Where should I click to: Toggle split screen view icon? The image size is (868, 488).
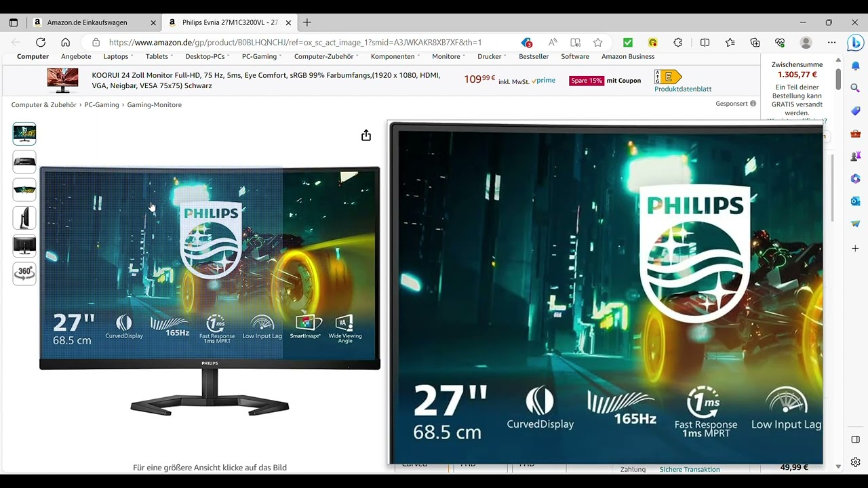click(x=705, y=42)
